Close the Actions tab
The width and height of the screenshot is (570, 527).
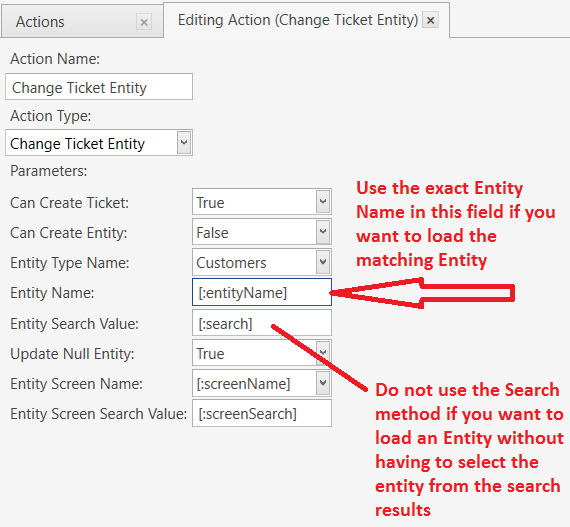pos(144,22)
